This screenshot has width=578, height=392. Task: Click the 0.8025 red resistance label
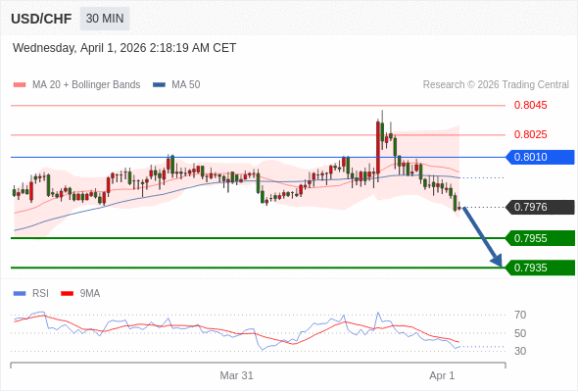pyautogui.click(x=530, y=134)
